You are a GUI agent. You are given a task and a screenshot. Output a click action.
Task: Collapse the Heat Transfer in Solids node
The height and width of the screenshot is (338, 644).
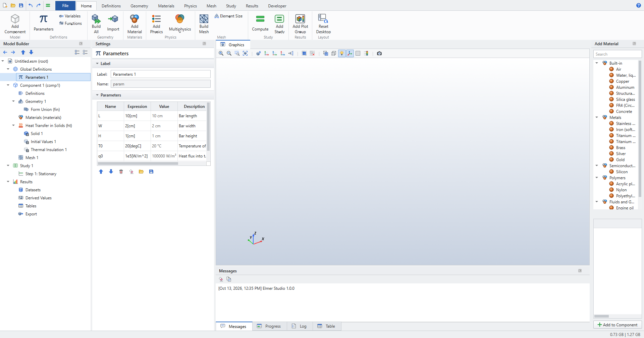click(x=13, y=125)
